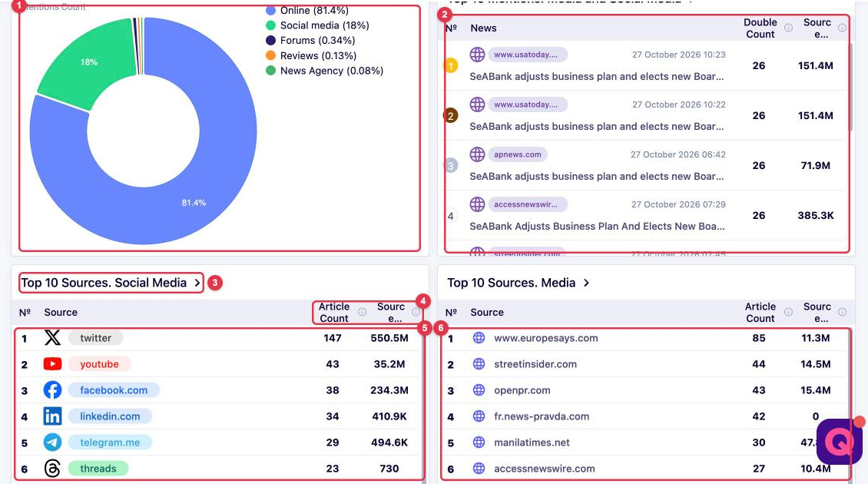Click the Facebook logo icon
Image resolution: width=868 pixels, height=484 pixels.
[52, 390]
